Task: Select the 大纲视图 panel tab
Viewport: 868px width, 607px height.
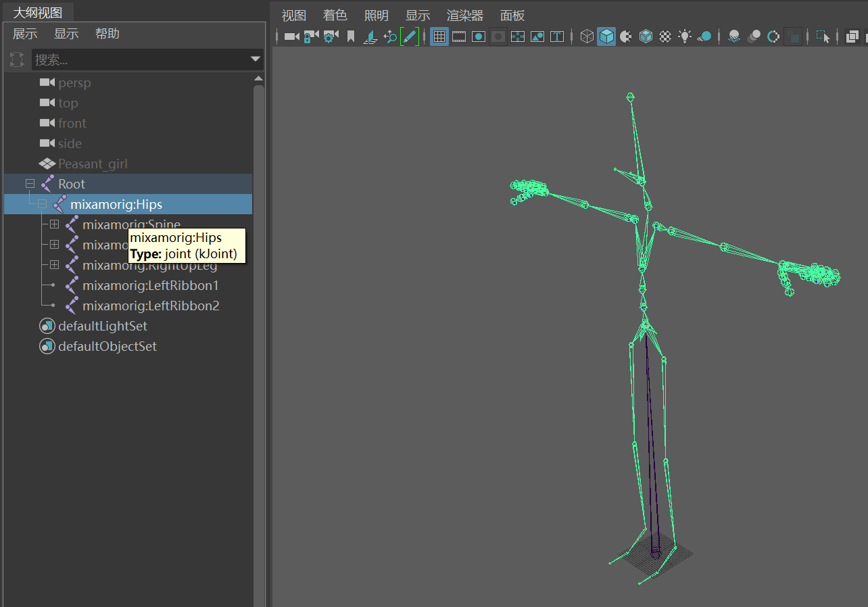Action: 38,12
